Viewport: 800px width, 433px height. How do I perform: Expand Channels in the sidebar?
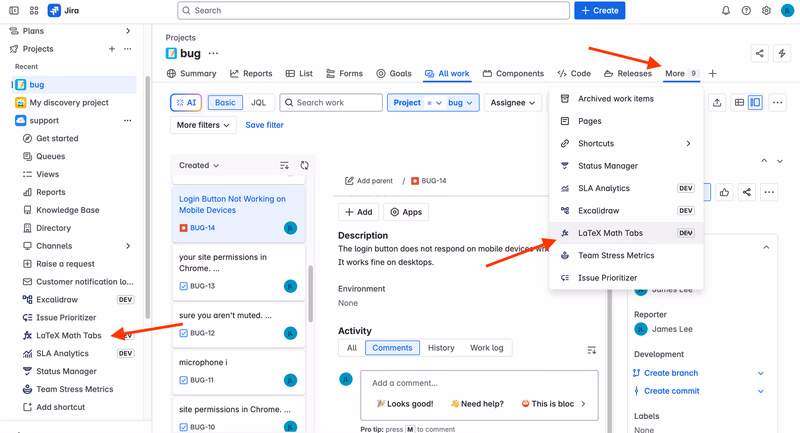tap(128, 246)
